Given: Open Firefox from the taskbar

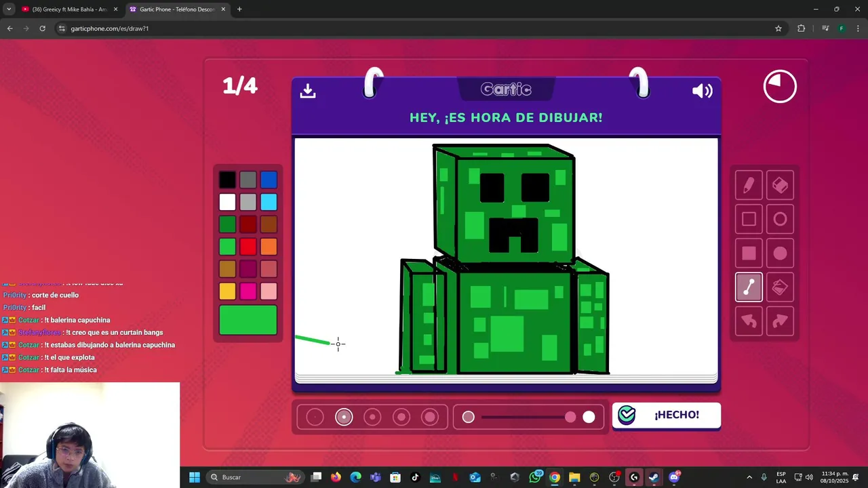Looking at the screenshot, I should coord(336,477).
